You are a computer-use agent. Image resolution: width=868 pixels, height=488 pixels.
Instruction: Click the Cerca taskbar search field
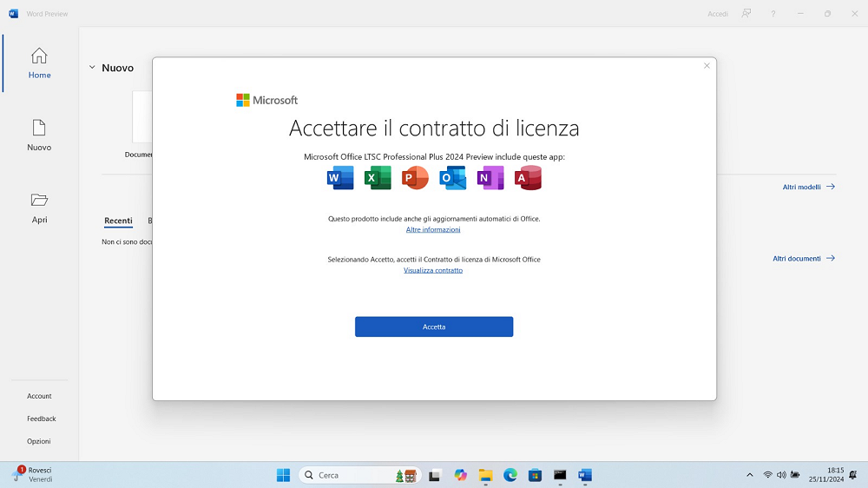[360, 475]
